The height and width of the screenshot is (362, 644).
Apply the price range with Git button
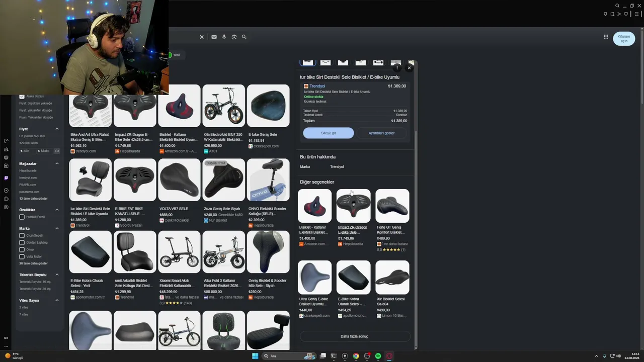click(x=57, y=151)
